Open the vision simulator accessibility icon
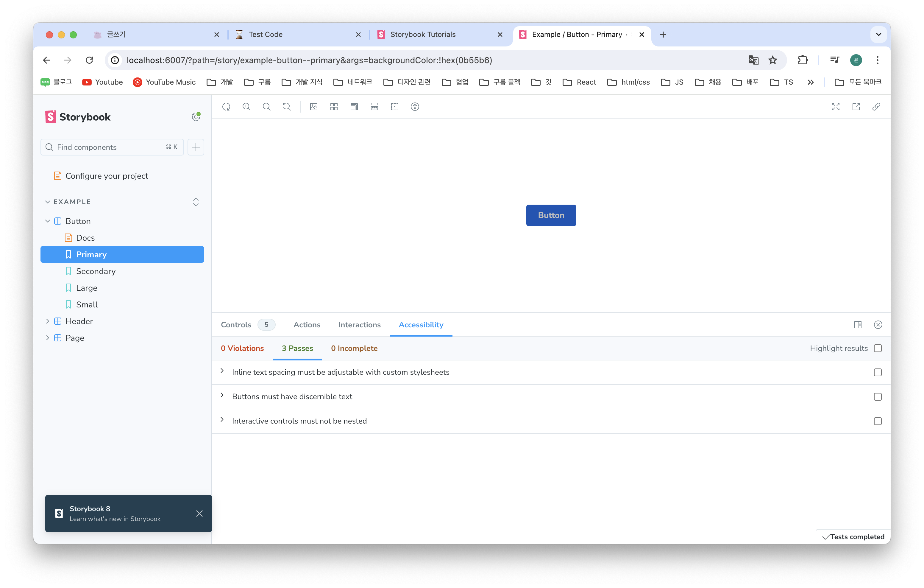Screen dimensions: 924x588 (x=415, y=107)
